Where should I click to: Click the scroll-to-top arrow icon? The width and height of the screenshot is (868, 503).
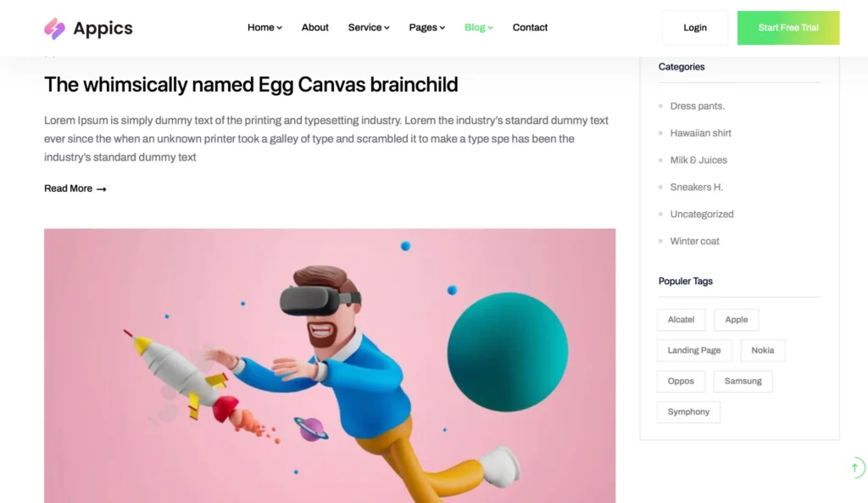coord(855,467)
